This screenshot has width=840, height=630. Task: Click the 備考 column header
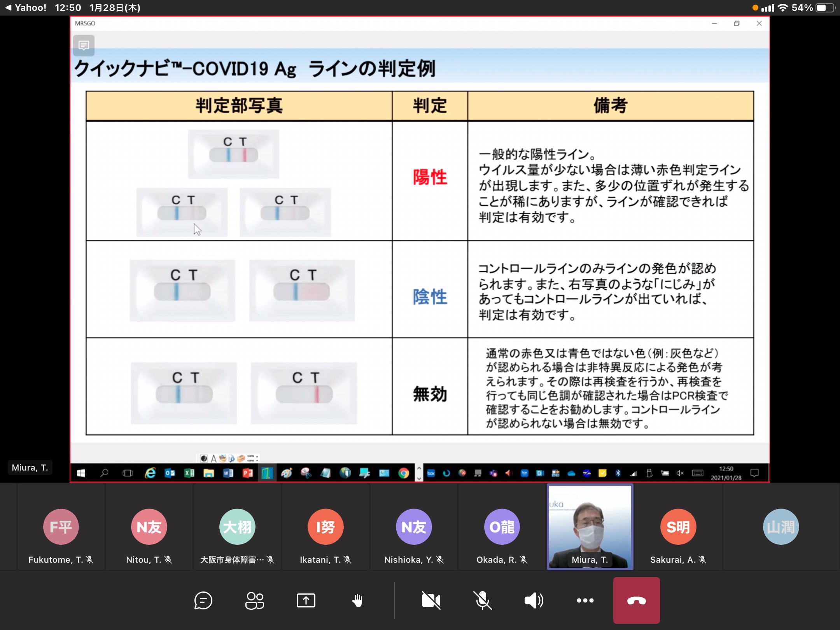pyautogui.click(x=610, y=105)
